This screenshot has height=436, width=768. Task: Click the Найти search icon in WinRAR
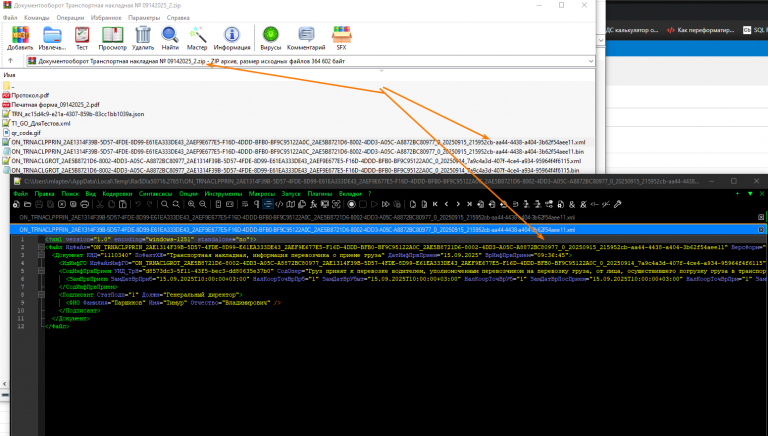click(170, 38)
